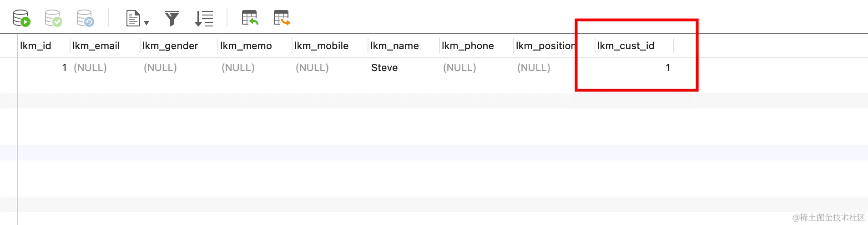Screen dimensions: 868x225
Task: Select the lkm_mobile column header
Action: click(321, 46)
